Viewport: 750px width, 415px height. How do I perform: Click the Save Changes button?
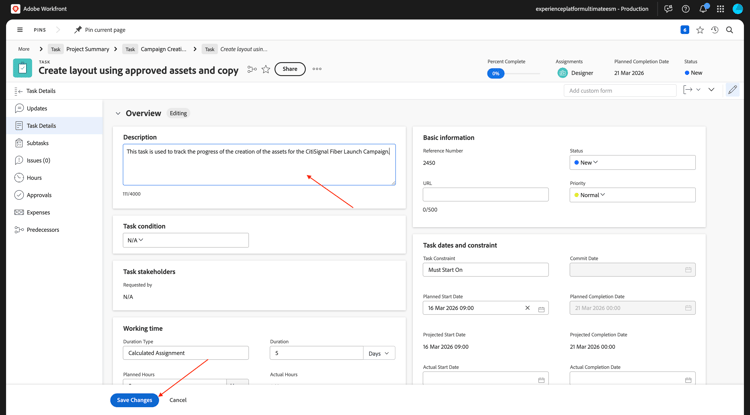pos(134,400)
